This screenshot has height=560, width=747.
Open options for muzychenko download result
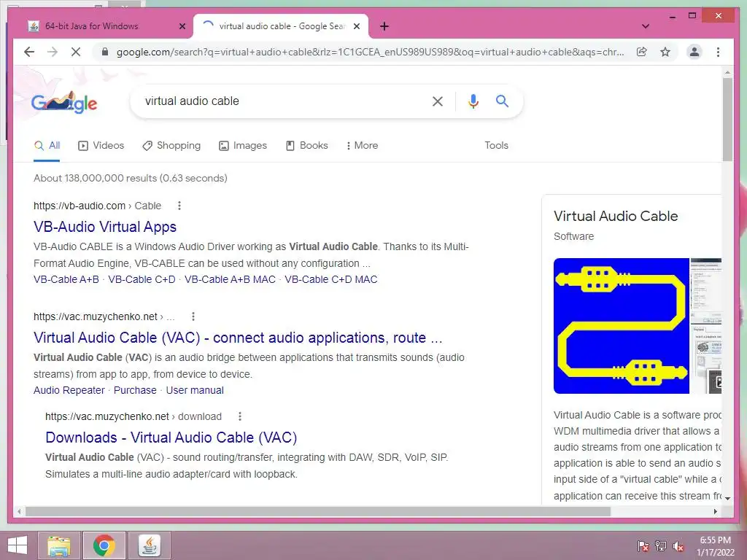239,416
